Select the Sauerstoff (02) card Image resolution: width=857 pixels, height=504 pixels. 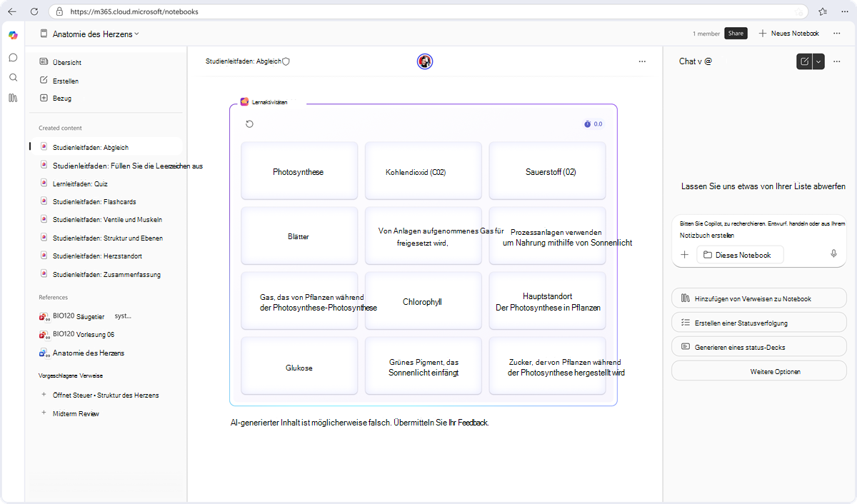coord(547,171)
